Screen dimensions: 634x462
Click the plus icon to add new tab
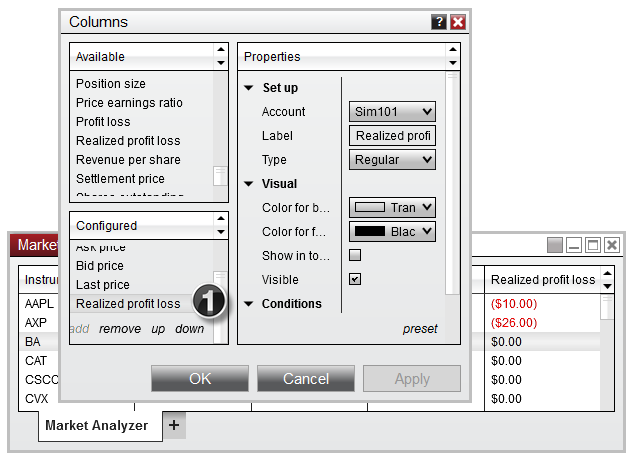click(174, 425)
